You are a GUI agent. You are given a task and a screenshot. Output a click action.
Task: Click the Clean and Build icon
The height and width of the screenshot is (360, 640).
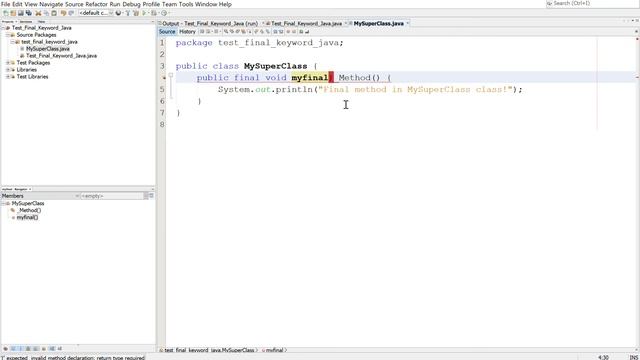point(136,13)
